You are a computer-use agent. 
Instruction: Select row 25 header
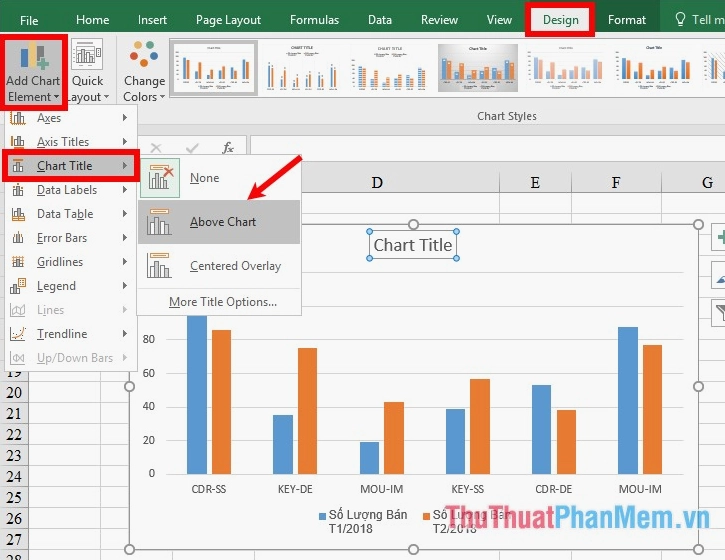14,498
